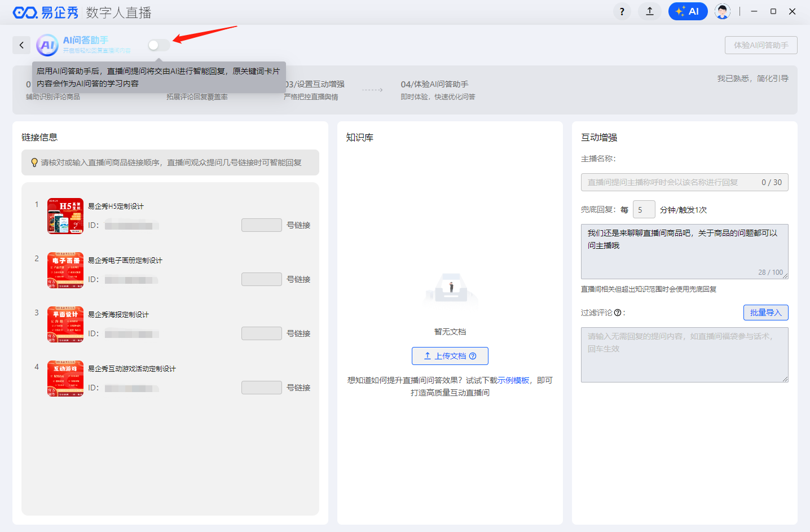Click the AI问答助手 round logo icon
Screen dimensions: 810x532
(47, 45)
